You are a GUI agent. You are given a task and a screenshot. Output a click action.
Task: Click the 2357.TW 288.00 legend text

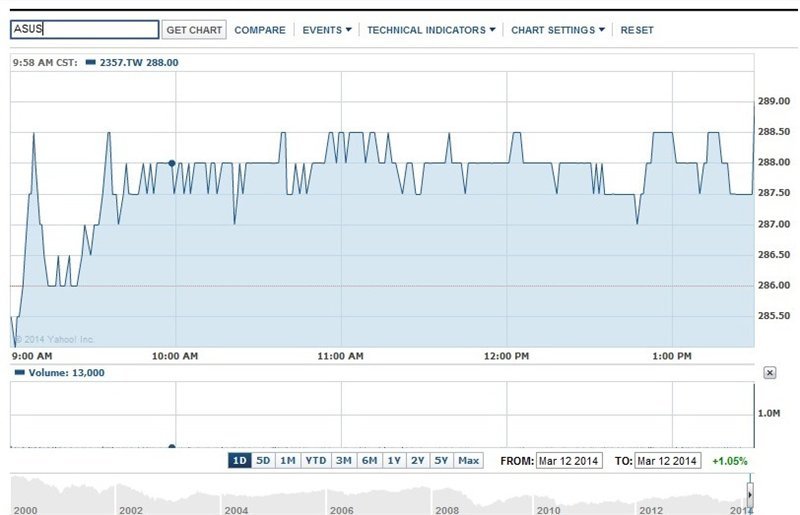pyautogui.click(x=139, y=62)
